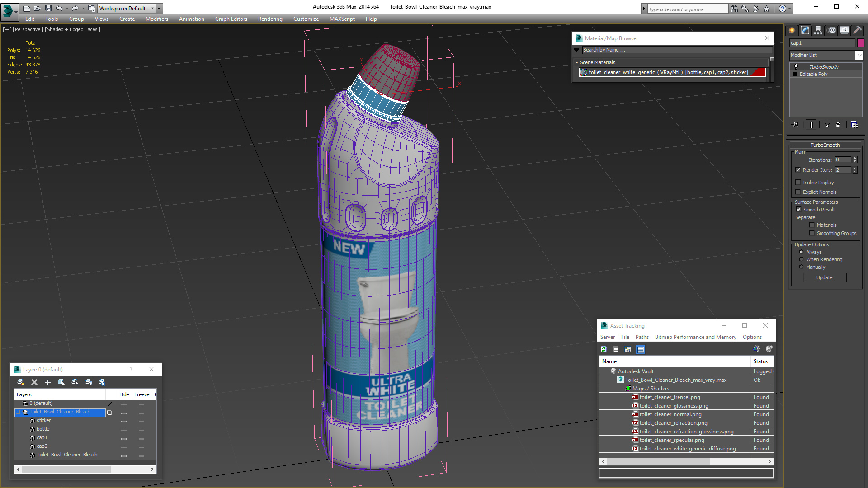Click Layer dialog horizontal scrollbar

66,469
